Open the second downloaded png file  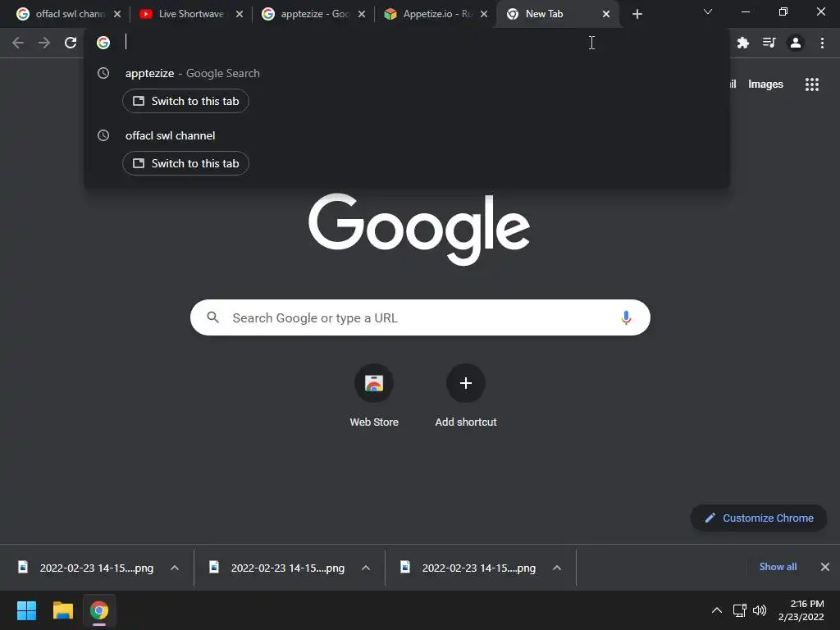point(277,568)
